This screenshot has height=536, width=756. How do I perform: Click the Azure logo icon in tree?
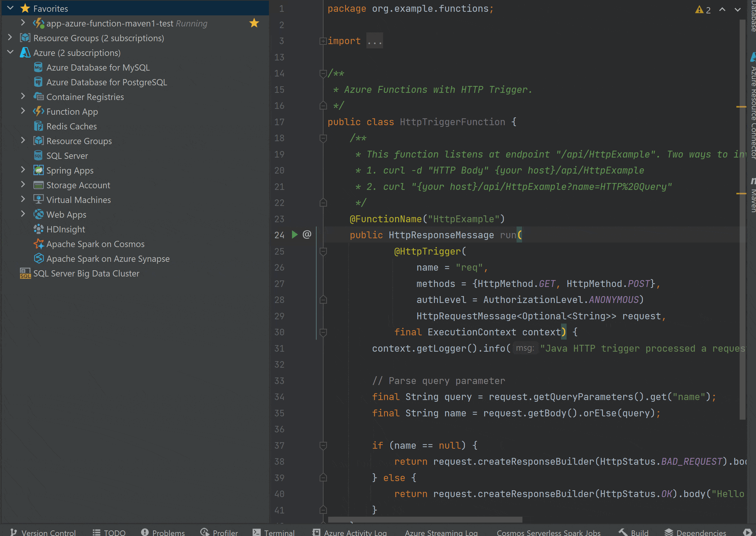(25, 53)
